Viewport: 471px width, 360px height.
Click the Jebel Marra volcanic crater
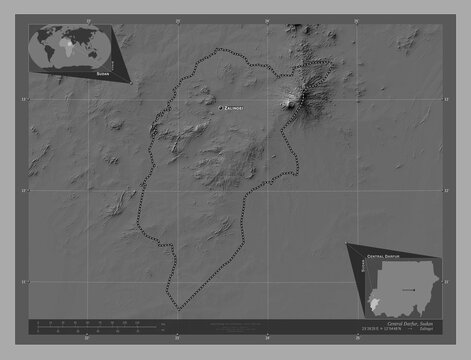point(291,104)
